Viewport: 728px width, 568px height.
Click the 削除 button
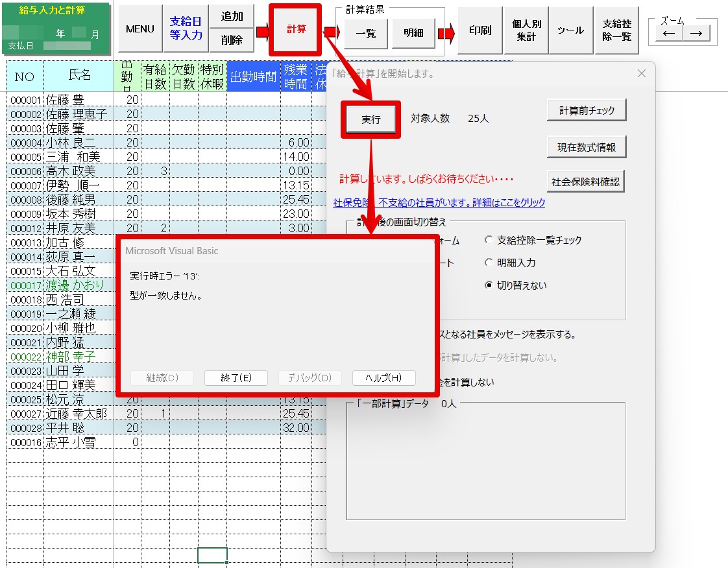(232, 40)
